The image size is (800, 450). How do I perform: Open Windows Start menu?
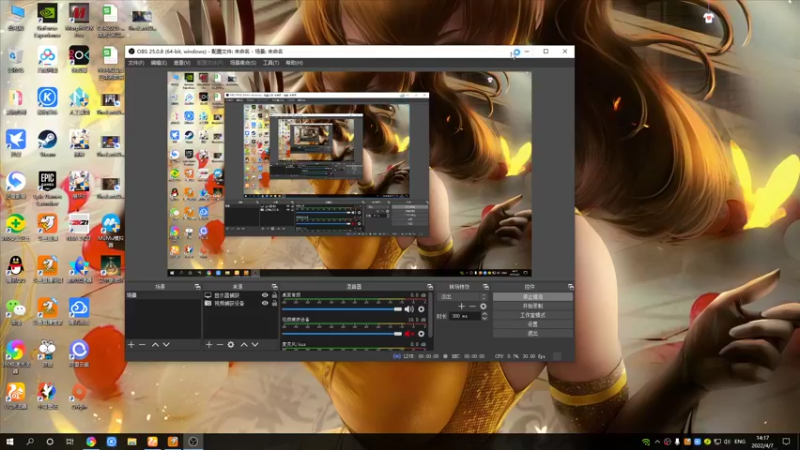click(9, 441)
